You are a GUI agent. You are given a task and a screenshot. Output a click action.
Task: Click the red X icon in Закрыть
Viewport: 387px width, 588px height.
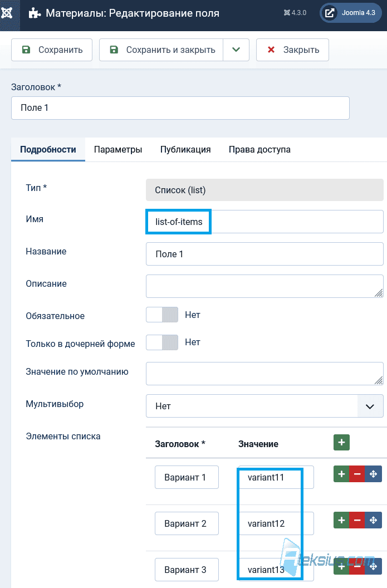click(x=271, y=50)
